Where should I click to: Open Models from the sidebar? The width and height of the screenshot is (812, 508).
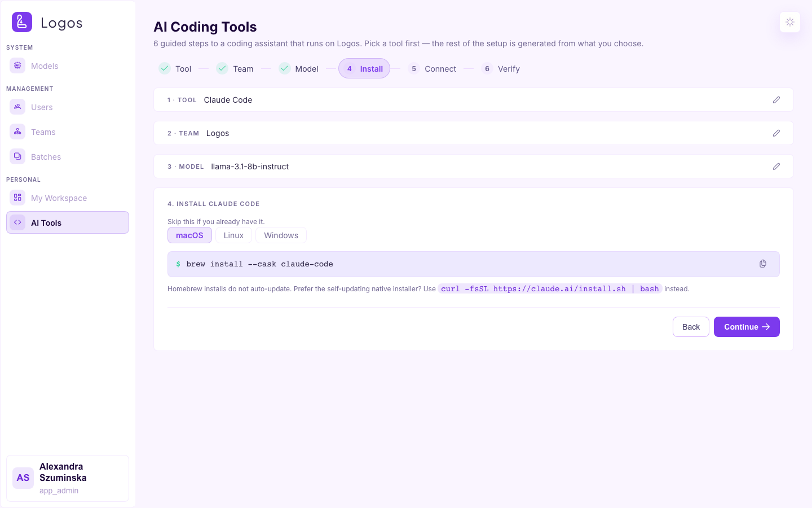68,66
